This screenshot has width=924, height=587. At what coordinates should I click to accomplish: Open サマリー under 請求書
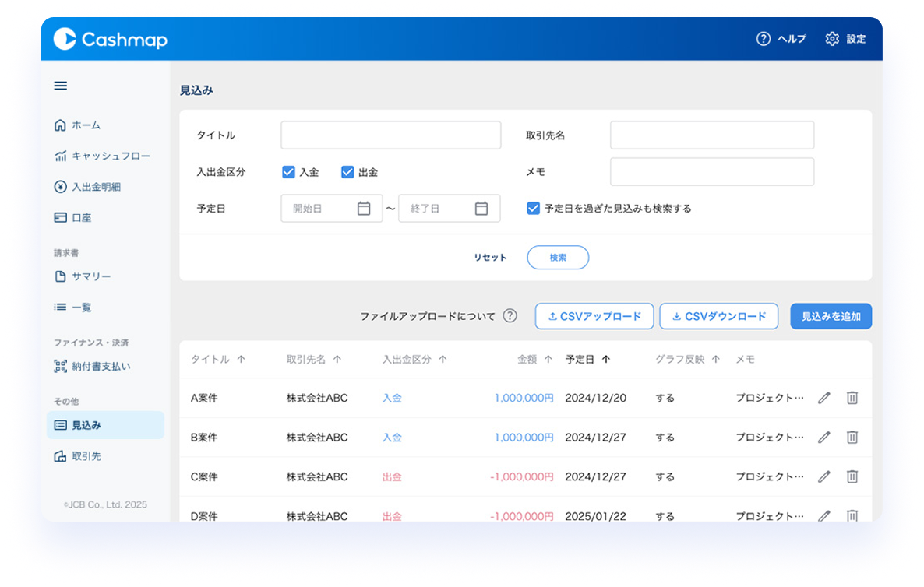pyautogui.click(x=83, y=276)
